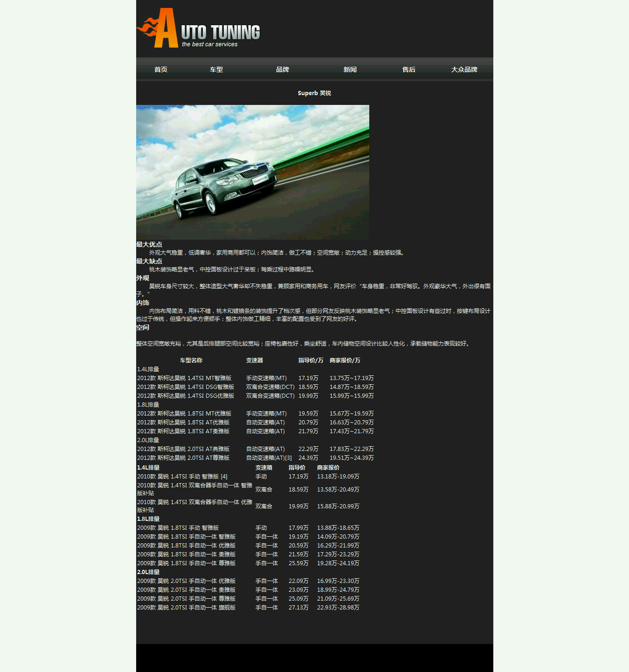Click the 车型名称 column header

[191, 360]
